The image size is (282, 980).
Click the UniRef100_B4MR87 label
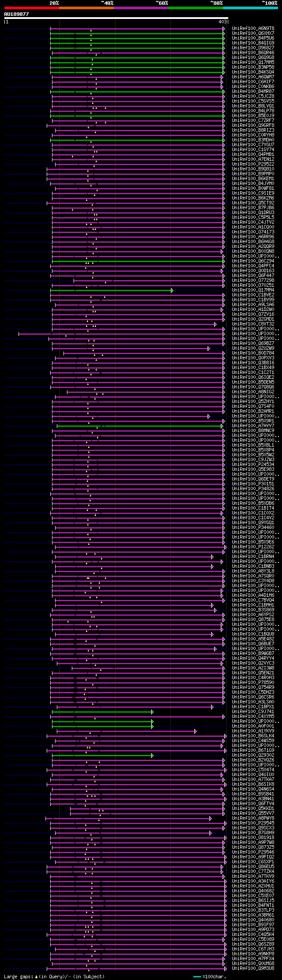pos(253,91)
